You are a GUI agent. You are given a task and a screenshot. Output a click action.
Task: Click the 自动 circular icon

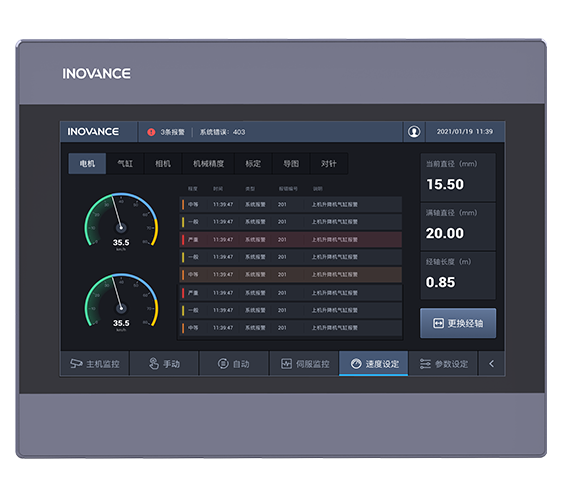[223, 363]
